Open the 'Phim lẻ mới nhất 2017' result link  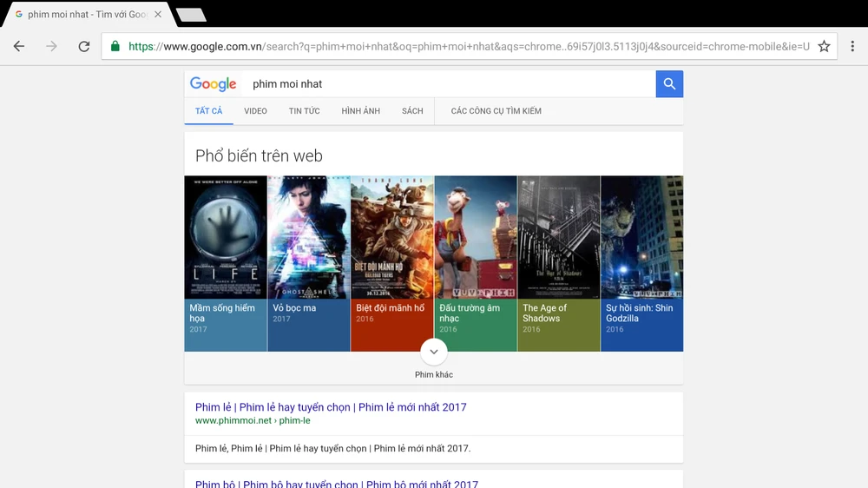coord(331,407)
